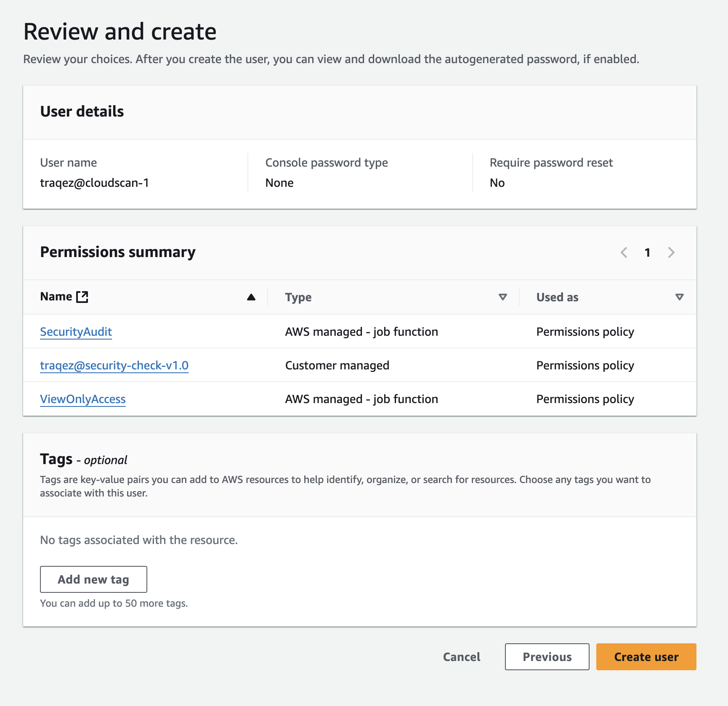
Task: Click the Create user button
Action: [646, 657]
